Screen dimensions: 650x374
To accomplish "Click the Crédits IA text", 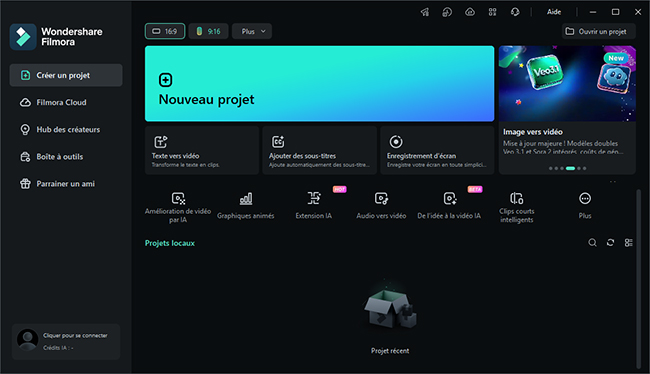I will tap(58, 348).
